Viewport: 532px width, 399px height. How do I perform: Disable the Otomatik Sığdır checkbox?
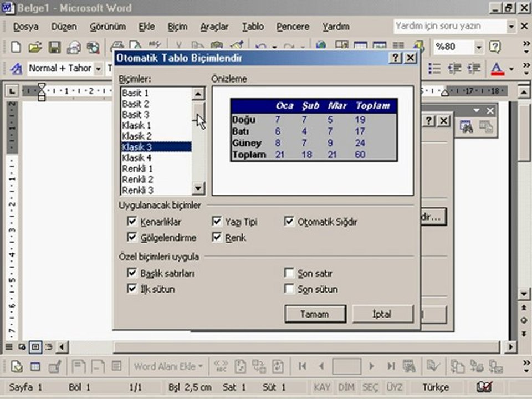click(x=289, y=221)
